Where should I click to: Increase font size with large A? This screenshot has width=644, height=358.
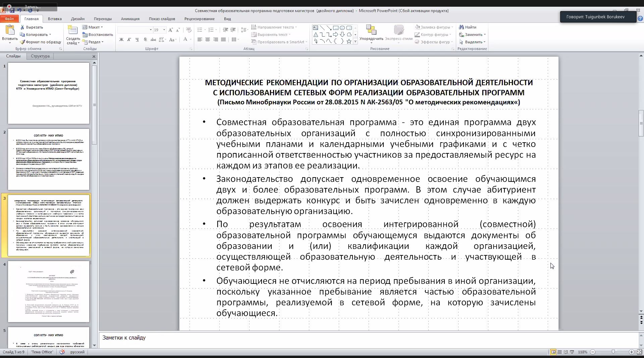tap(171, 30)
